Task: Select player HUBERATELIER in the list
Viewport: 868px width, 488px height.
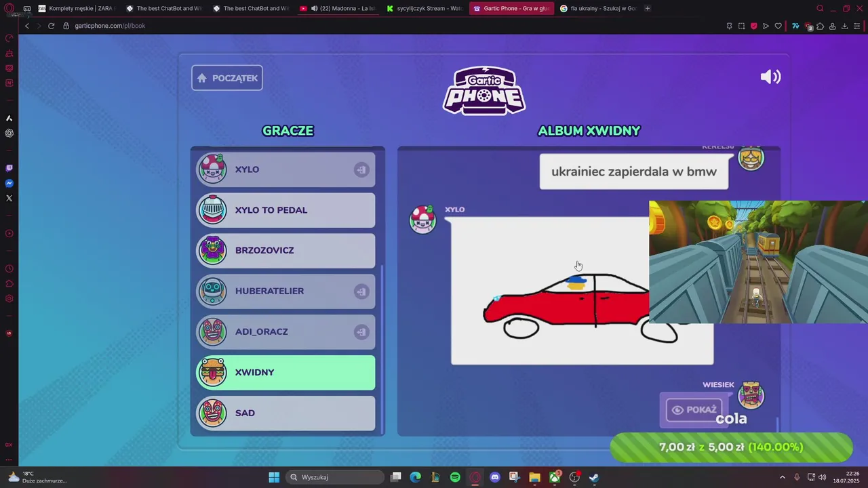Action: 285,291
